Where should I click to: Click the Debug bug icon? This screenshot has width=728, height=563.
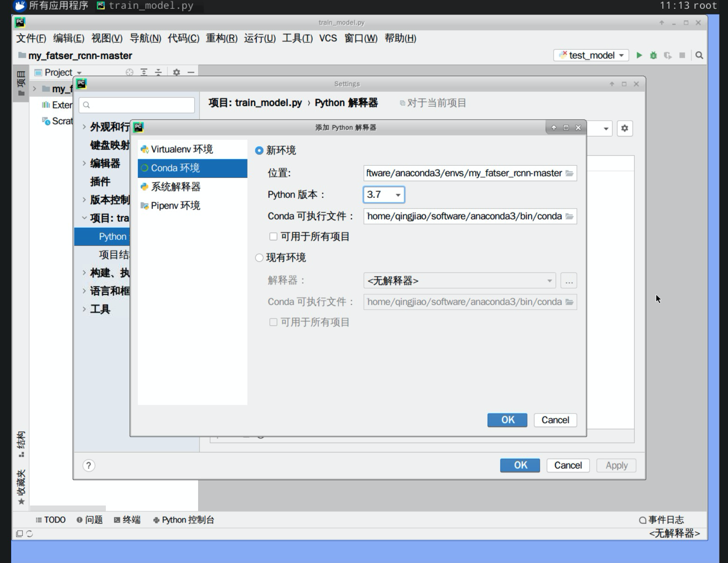[x=653, y=55]
